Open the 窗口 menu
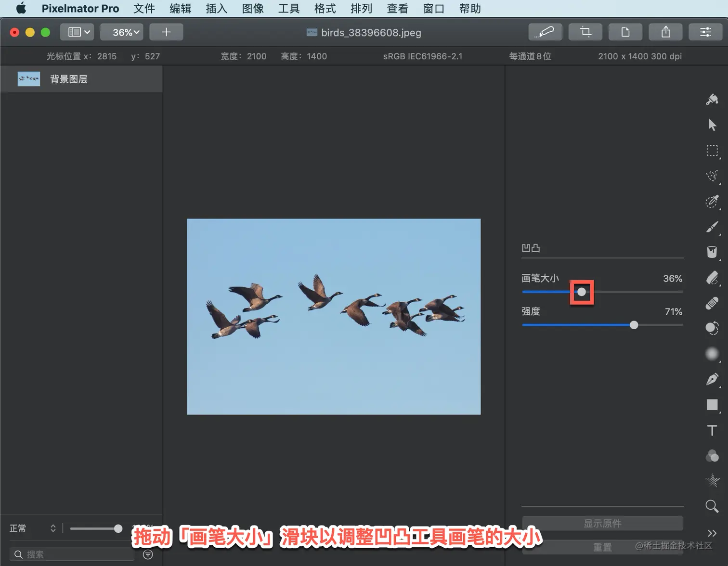Screen dimensions: 728x566 click(x=433, y=9)
